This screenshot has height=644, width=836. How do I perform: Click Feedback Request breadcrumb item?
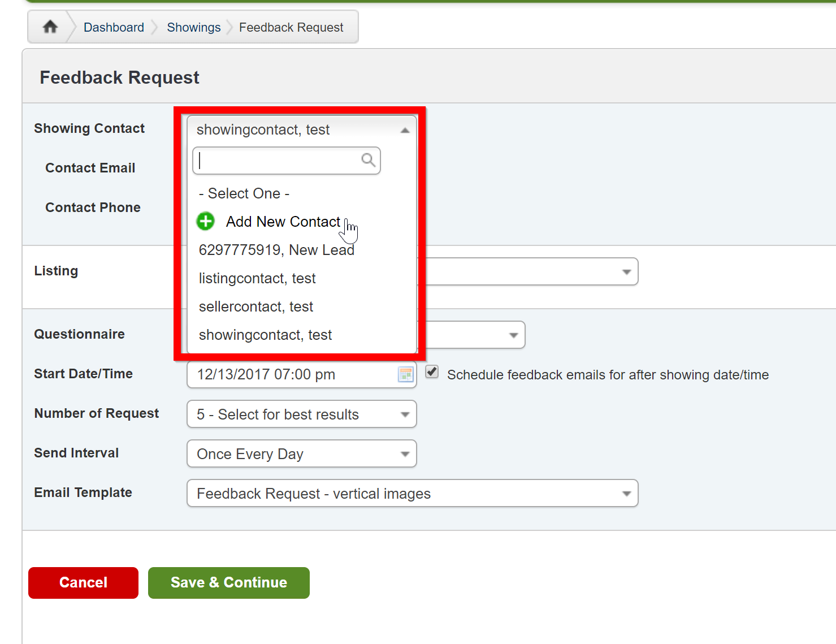[x=291, y=27]
